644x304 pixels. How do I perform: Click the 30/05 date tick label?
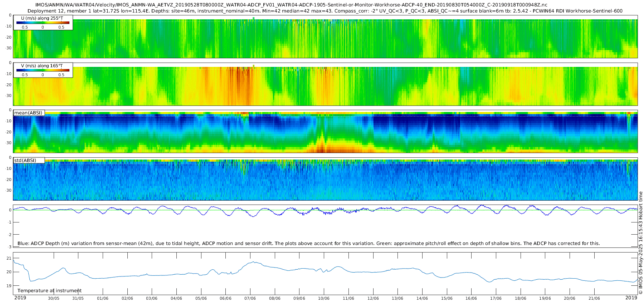click(x=54, y=298)
